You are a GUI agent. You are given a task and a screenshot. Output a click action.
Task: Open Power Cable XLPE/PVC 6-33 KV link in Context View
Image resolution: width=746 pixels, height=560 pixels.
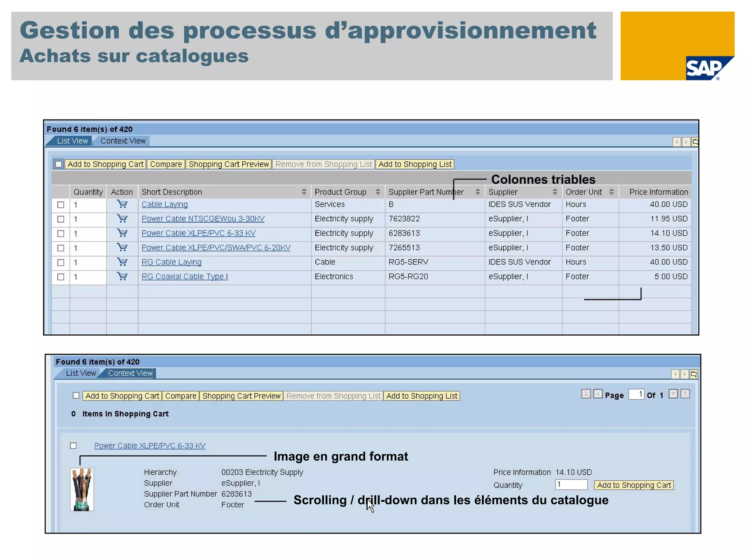[150, 446]
